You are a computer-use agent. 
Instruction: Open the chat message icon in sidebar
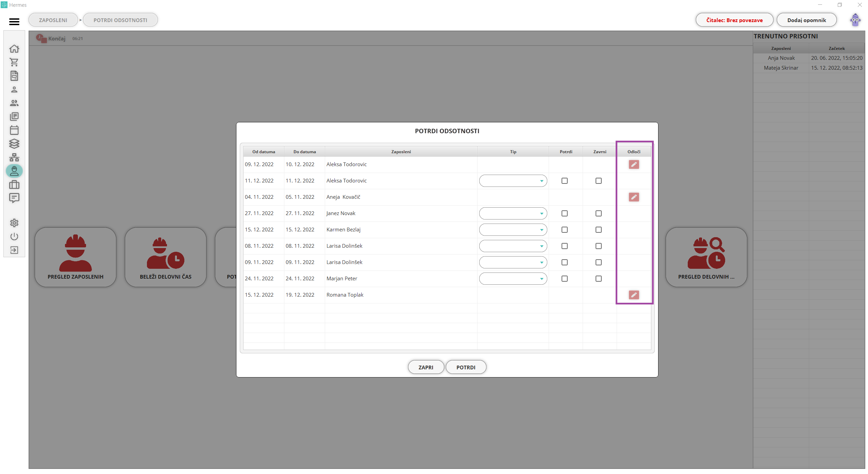(14, 198)
